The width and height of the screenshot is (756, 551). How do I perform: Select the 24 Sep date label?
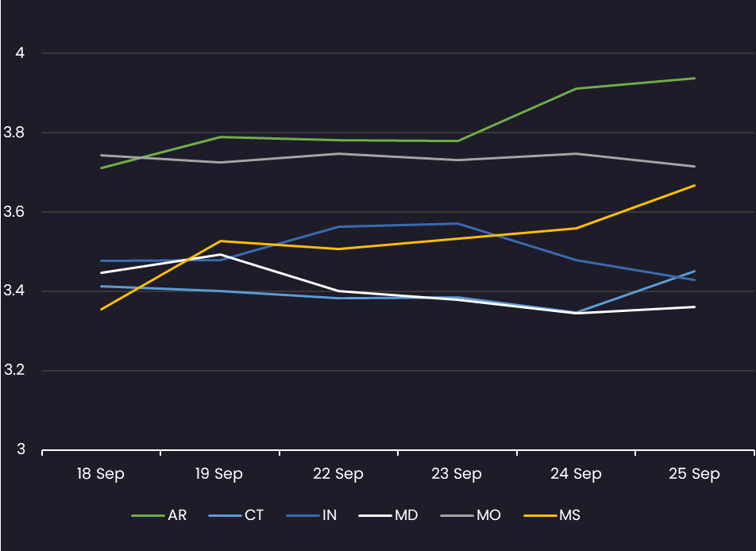coord(577,474)
